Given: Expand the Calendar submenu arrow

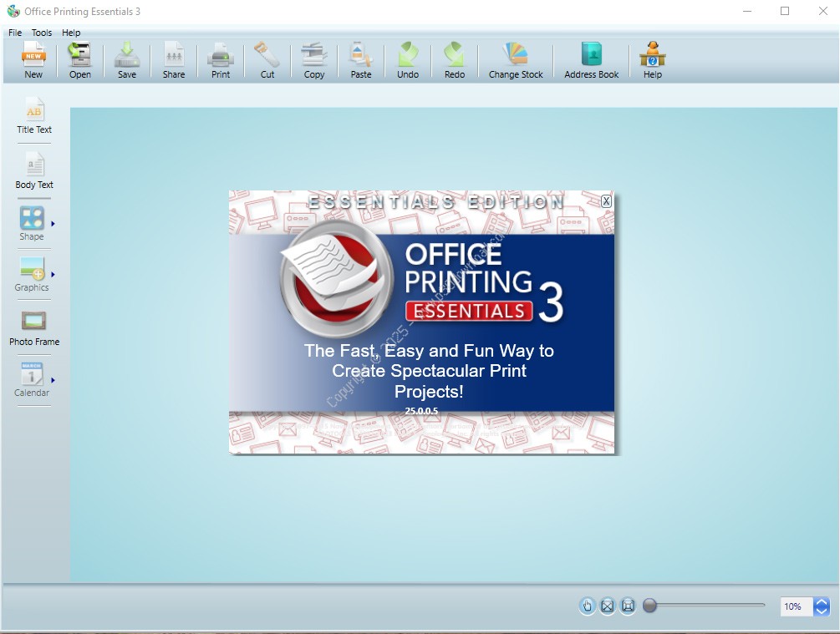Looking at the screenshot, I should [53, 380].
